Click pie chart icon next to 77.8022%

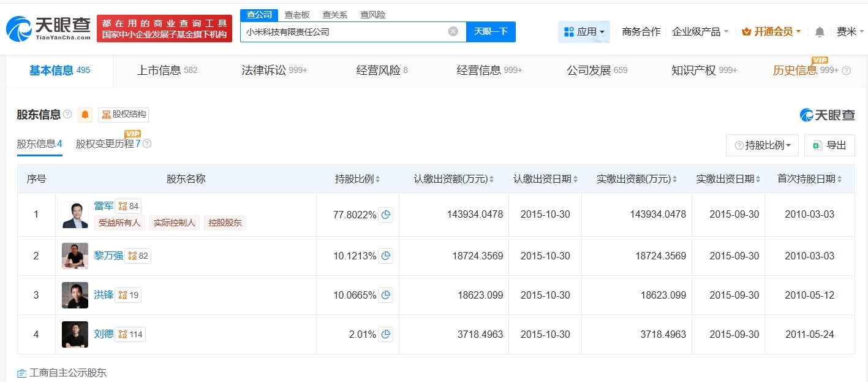coord(386,215)
